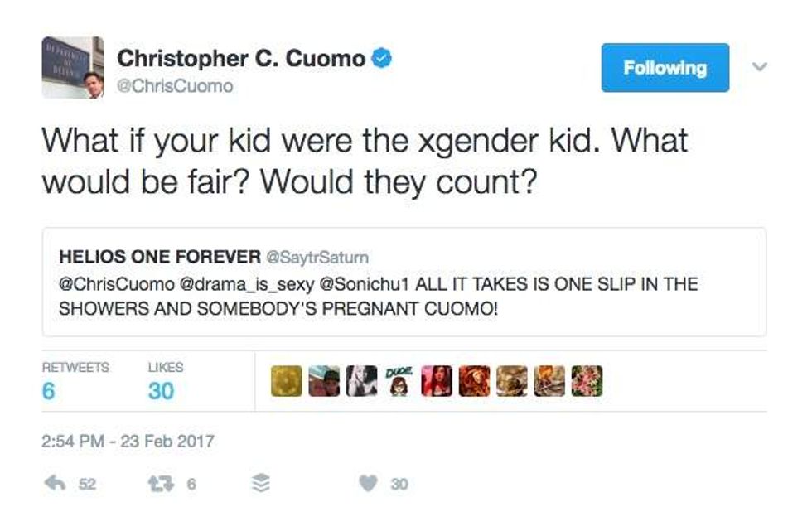Click the Christopher C. Cuomo name

pos(241,59)
